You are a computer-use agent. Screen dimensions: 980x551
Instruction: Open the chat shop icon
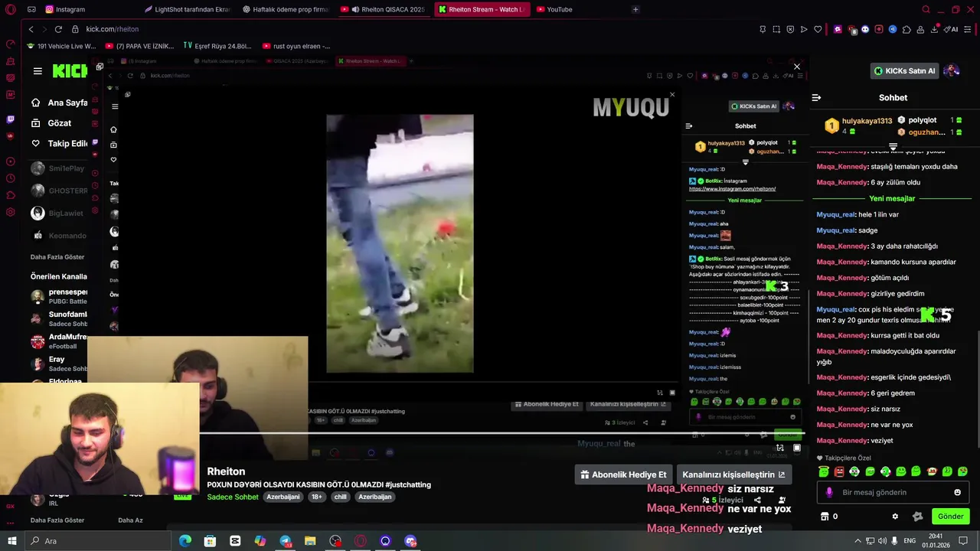(x=825, y=517)
